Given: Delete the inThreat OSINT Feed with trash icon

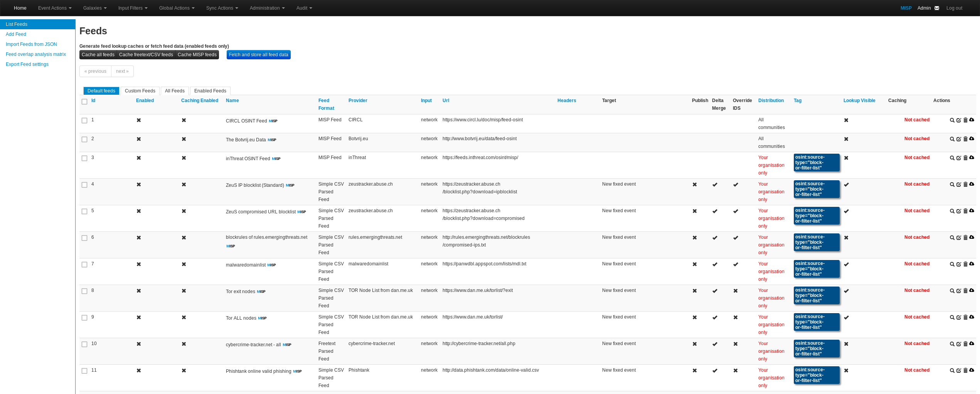Looking at the screenshot, I should (x=965, y=158).
